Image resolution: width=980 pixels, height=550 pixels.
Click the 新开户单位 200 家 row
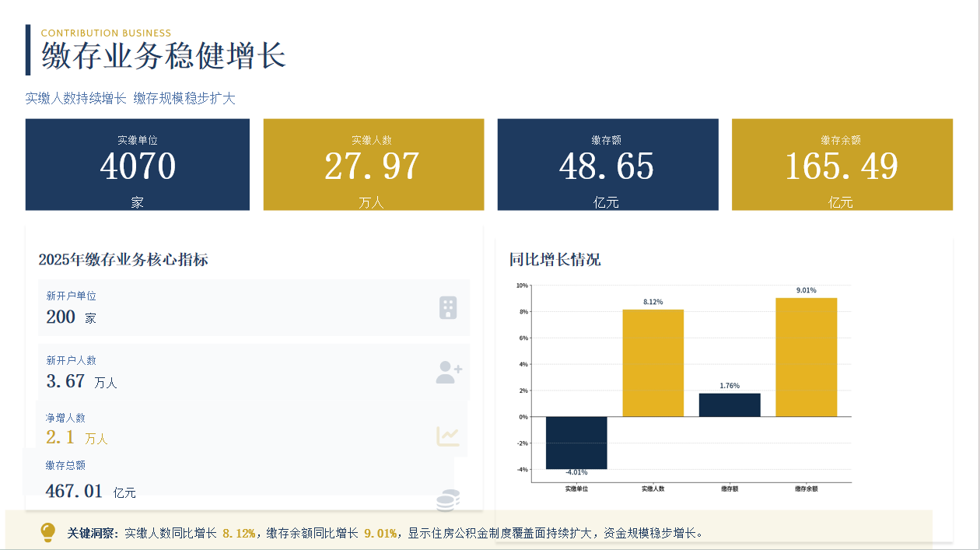tap(254, 307)
